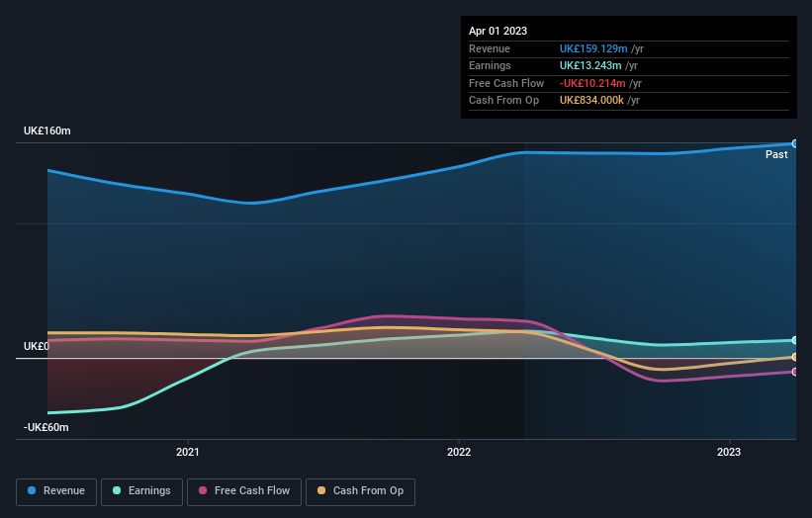Click the Cash From Op orange endpoint marker
This screenshot has width=812, height=518.
(795, 357)
